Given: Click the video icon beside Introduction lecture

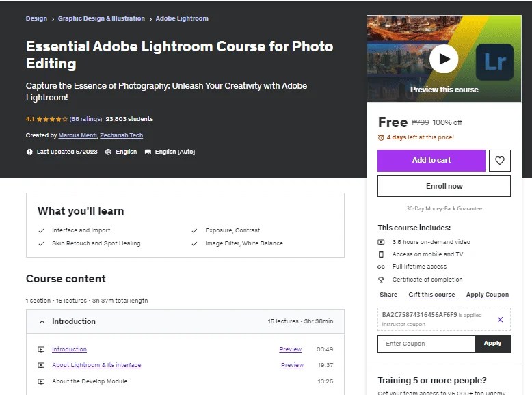Looking at the screenshot, I should pos(41,349).
